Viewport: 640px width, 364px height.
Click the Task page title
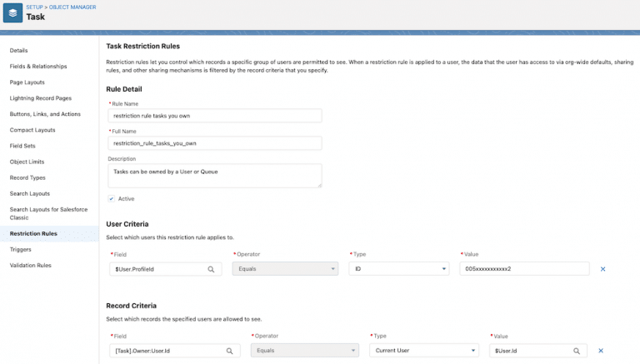pos(36,17)
